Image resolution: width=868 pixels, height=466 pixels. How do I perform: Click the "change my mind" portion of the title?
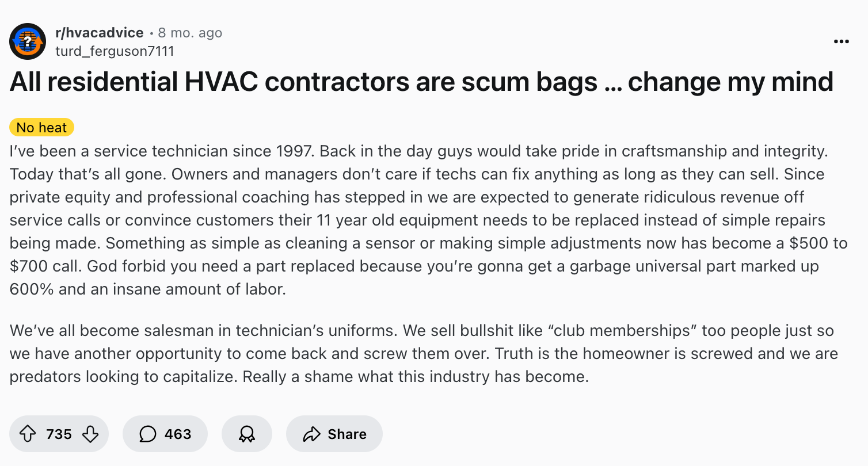(x=730, y=82)
